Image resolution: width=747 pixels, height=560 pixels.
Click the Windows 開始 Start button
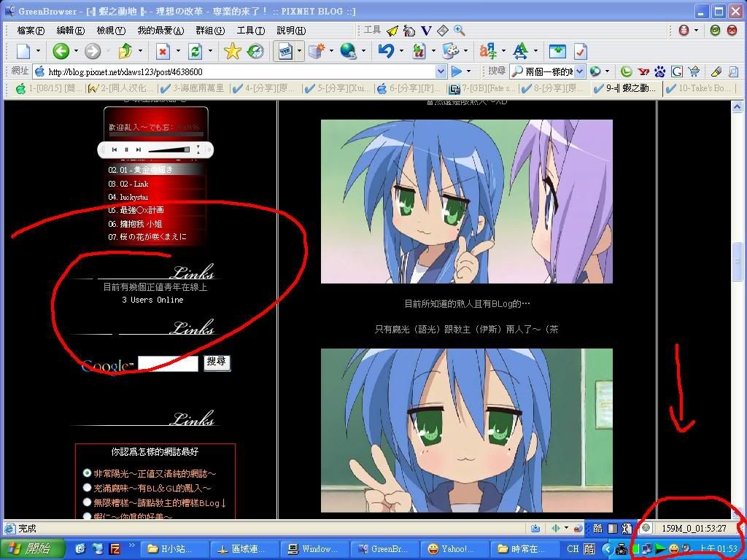pos(32,548)
